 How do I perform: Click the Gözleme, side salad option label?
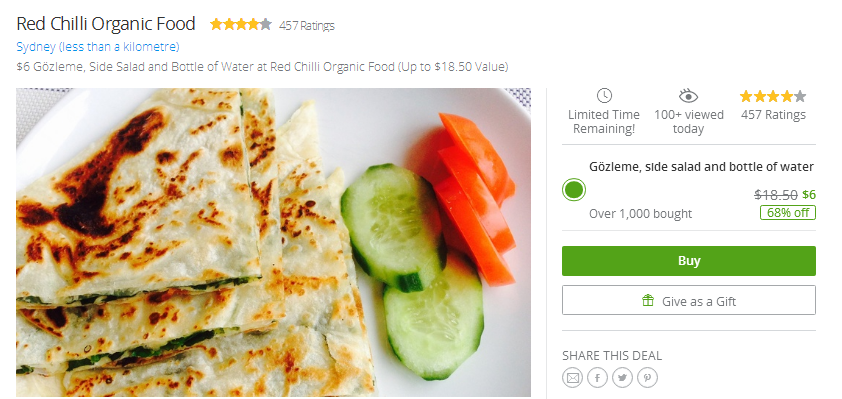(x=701, y=167)
